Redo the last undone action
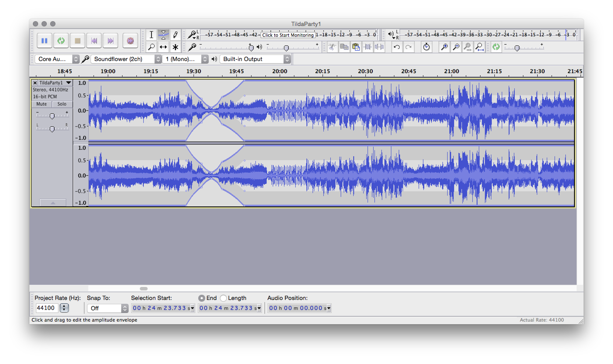The height and width of the screenshot is (364, 613). tap(408, 47)
